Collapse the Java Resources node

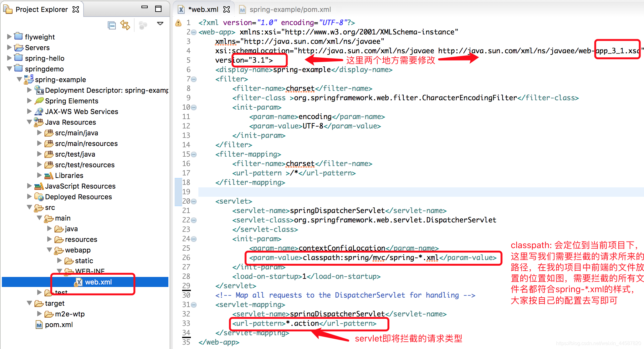tap(29, 122)
